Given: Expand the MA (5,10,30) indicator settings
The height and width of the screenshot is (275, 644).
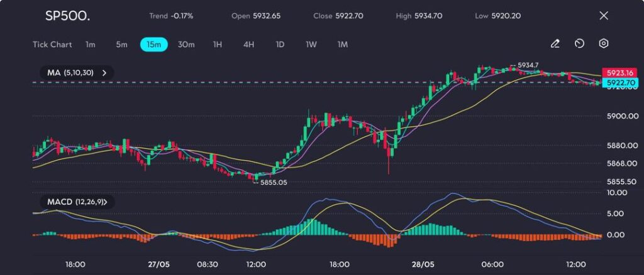Looking at the screenshot, I should (x=74, y=73).
